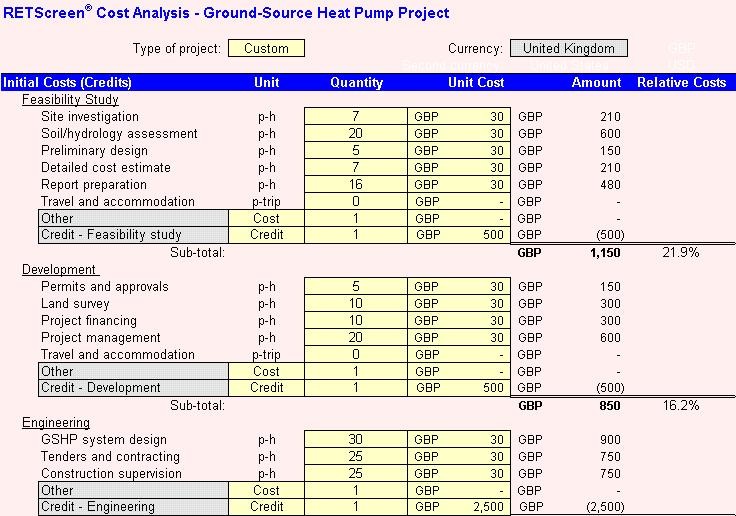Select the Credit - Engineering unit cost cell

[458, 507]
